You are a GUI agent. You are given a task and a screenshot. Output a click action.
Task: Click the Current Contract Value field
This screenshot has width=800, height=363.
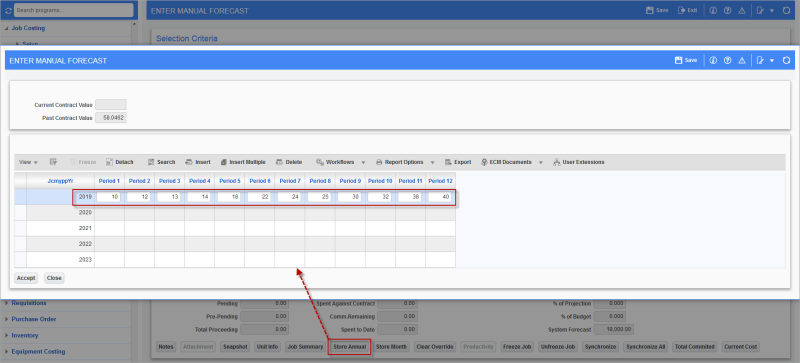point(111,105)
